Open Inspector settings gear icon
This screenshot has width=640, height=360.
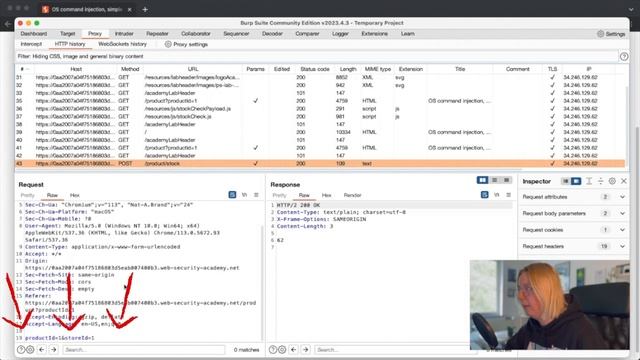pyautogui.click(x=612, y=181)
